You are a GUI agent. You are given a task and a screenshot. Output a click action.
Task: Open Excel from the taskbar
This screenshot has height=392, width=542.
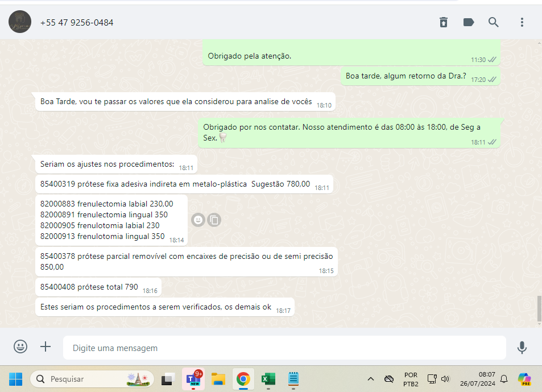pyautogui.click(x=268, y=379)
